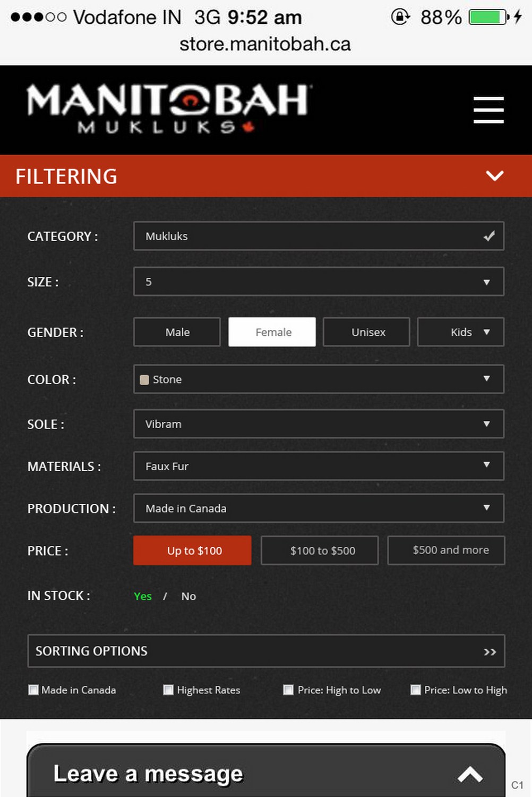Choose the Unisex gender button
Image resolution: width=532 pixels, height=797 pixels.
(x=366, y=332)
